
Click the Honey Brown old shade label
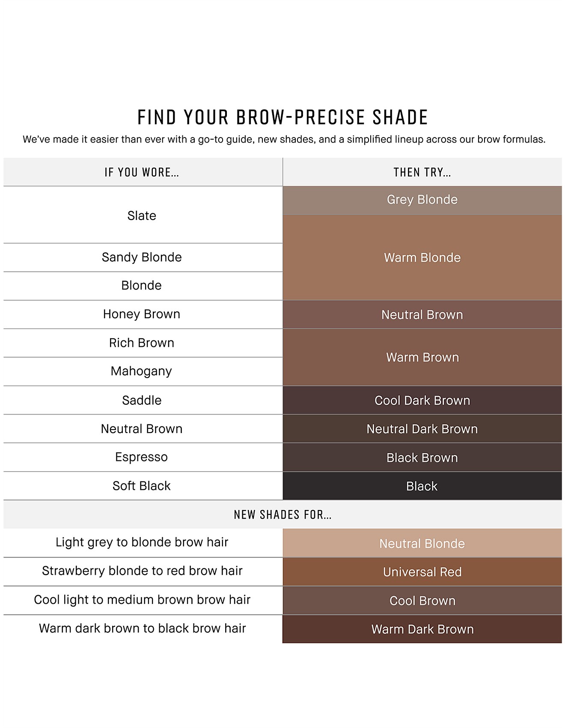pos(142,314)
